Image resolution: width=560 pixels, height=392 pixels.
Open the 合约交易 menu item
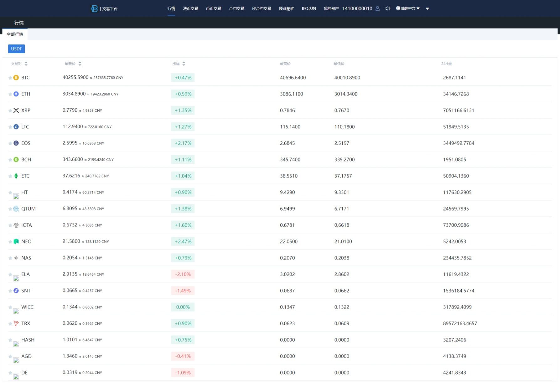[x=236, y=8]
